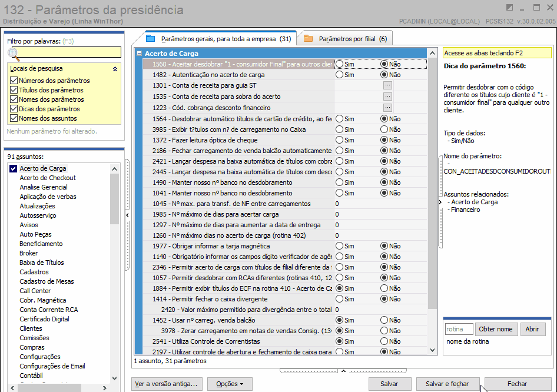This screenshot has width=557, height=392.
Task: Edit value of 1985 Nº máximo de dias para acertar carga
Action: point(380,214)
